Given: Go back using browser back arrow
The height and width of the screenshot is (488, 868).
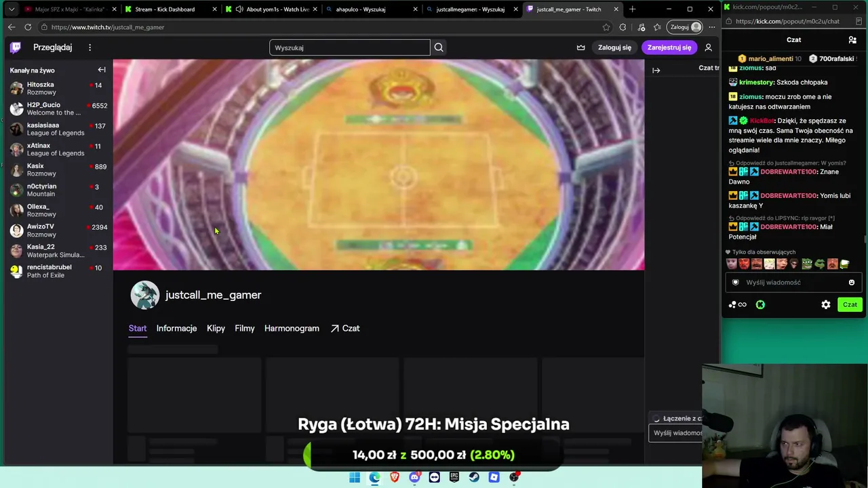Looking at the screenshot, I should (12, 27).
